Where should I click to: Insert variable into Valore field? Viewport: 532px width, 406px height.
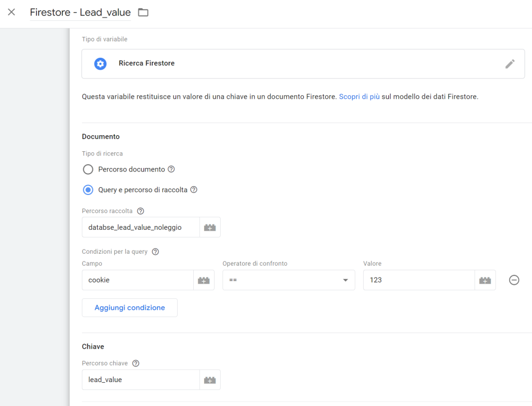(485, 280)
